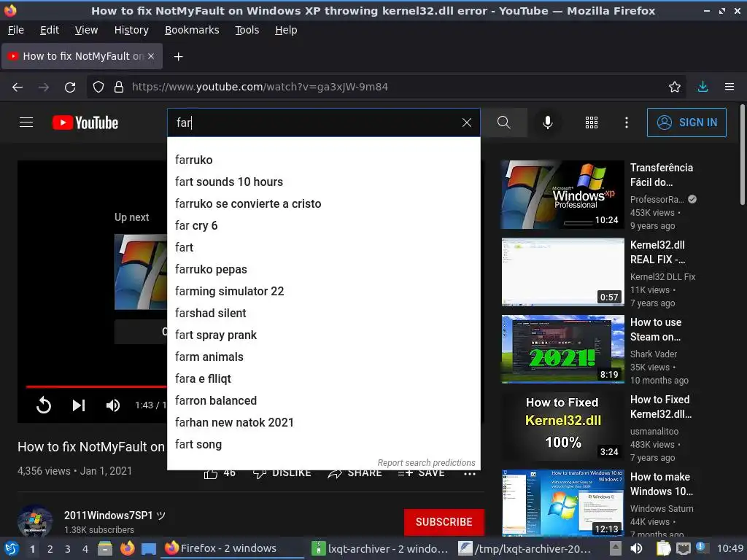Open Windows XP Professional video thumbnail
Image resolution: width=747 pixels, height=560 pixels.
[x=562, y=195]
